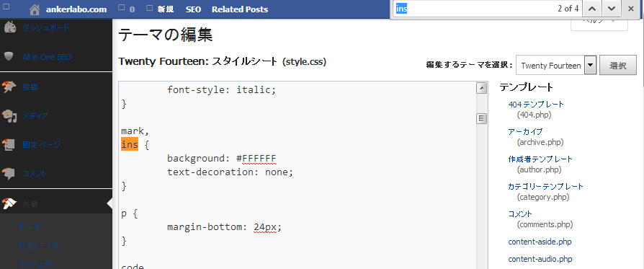The width and height of the screenshot is (644, 269).
Task: Click the Select theme button
Action: pyautogui.click(x=618, y=66)
